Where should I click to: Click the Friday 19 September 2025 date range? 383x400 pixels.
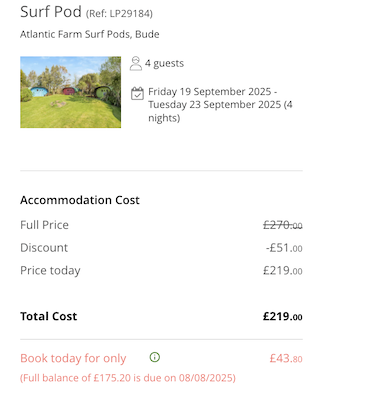tap(220, 104)
